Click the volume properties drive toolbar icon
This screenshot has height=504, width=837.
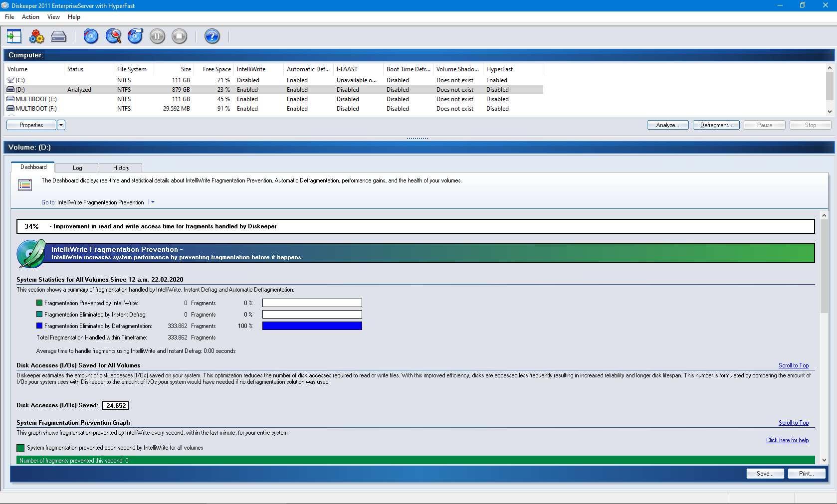[58, 36]
